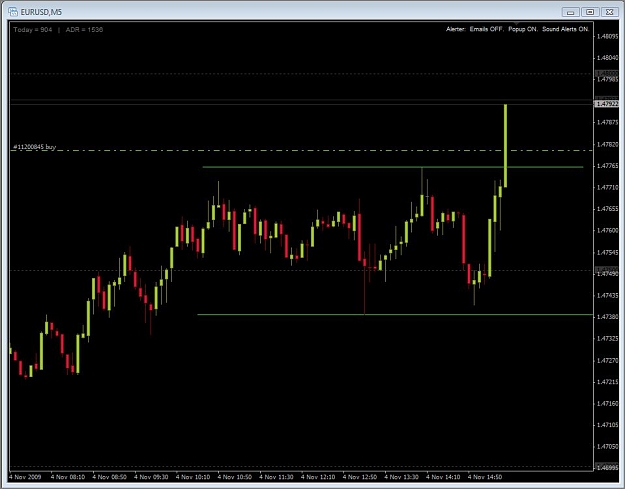Click the 1.47270 price axis label

click(x=607, y=360)
